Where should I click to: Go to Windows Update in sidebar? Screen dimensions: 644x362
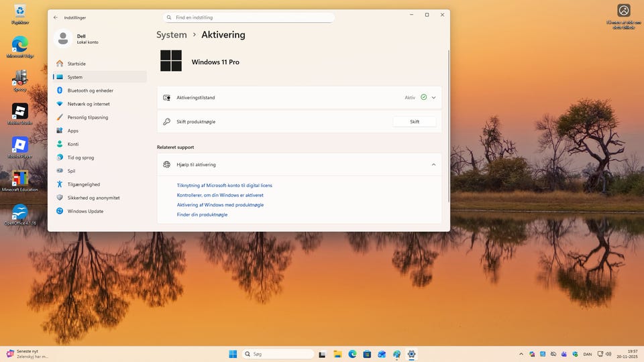click(85, 211)
